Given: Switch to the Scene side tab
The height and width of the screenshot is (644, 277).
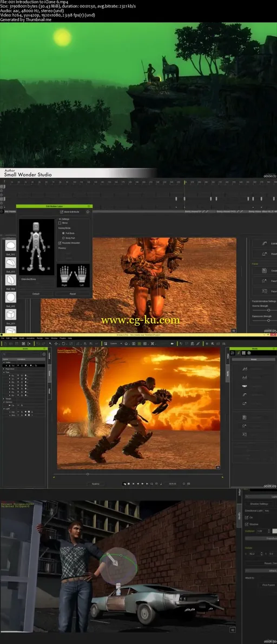Looking at the screenshot, I should 49,372.
